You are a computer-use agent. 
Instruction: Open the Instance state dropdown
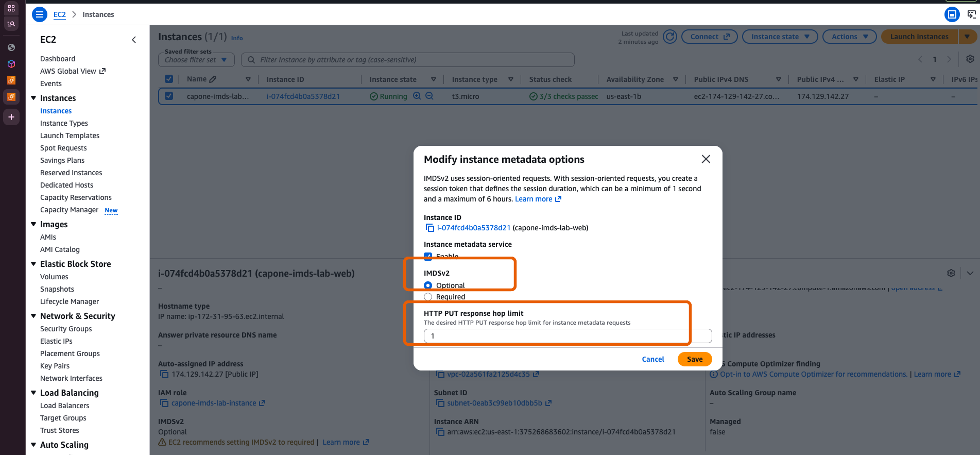780,37
